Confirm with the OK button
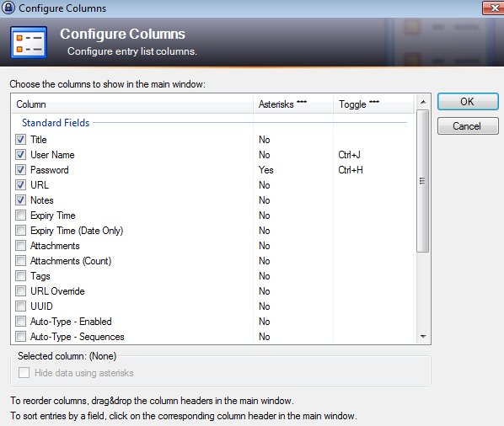 (x=468, y=102)
